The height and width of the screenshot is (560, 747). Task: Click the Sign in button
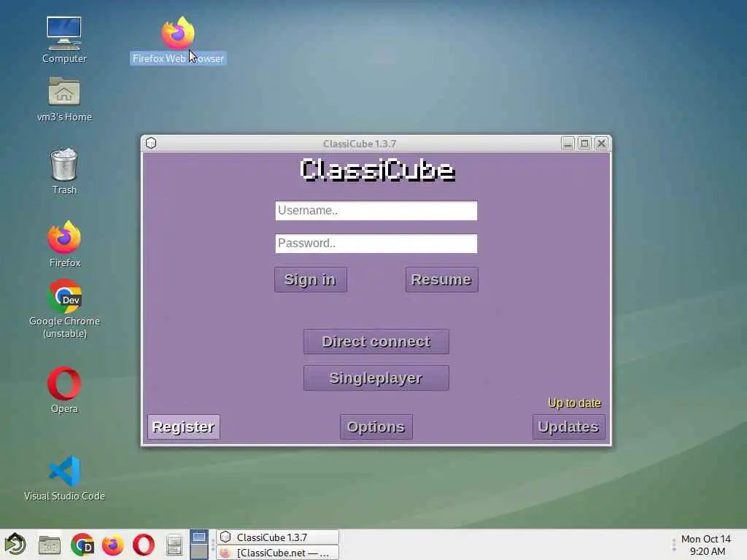coord(310,279)
